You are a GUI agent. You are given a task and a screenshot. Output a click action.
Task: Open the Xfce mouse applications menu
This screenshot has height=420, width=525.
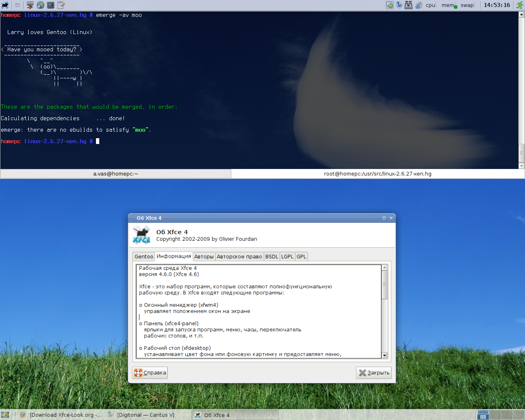click(x=5, y=5)
